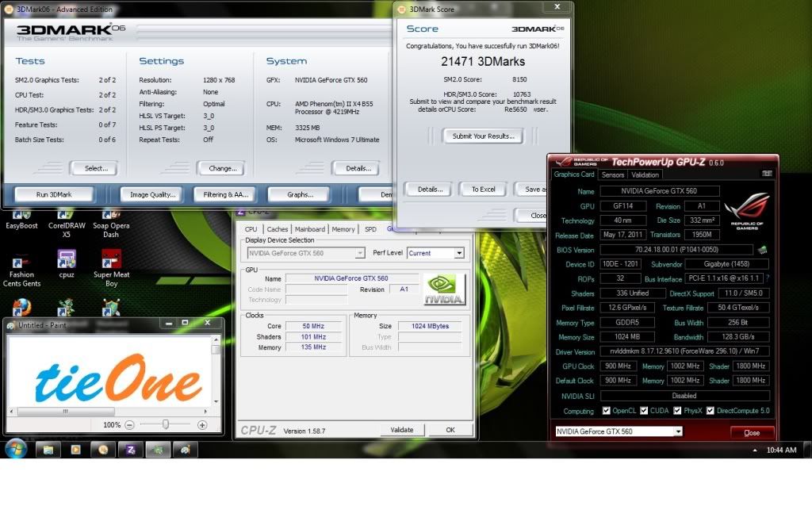Open Windows Media Player from the taskbar
The image size is (812, 529).
click(x=75, y=450)
